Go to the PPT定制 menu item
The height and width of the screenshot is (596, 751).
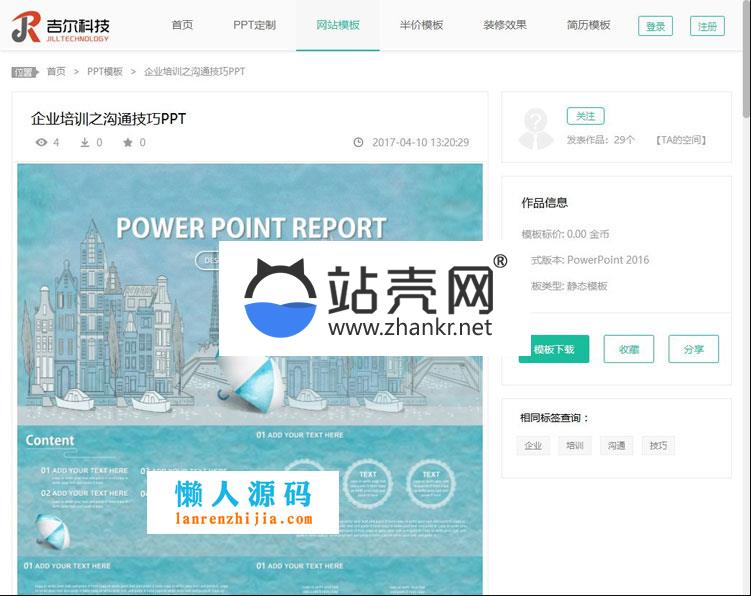[254, 25]
